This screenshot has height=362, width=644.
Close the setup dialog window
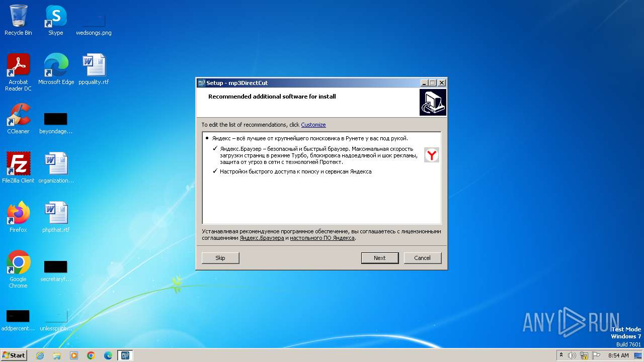[442, 83]
